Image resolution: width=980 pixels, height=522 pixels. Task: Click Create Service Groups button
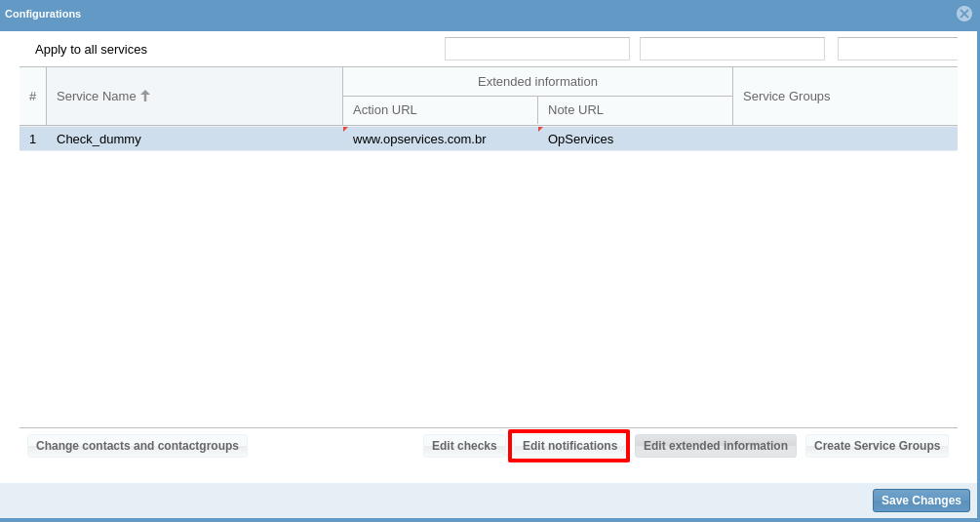click(x=877, y=446)
